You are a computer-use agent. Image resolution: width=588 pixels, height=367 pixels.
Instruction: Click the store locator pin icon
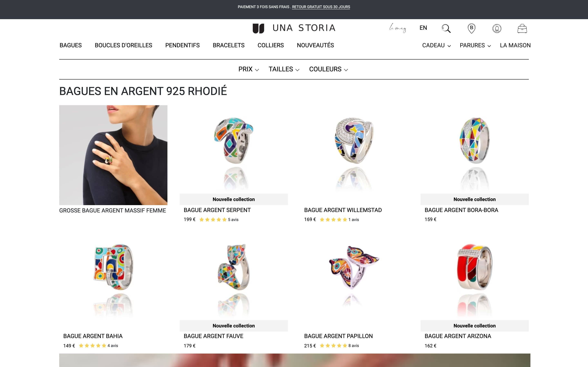pyautogui.click(x=472, y=28)
